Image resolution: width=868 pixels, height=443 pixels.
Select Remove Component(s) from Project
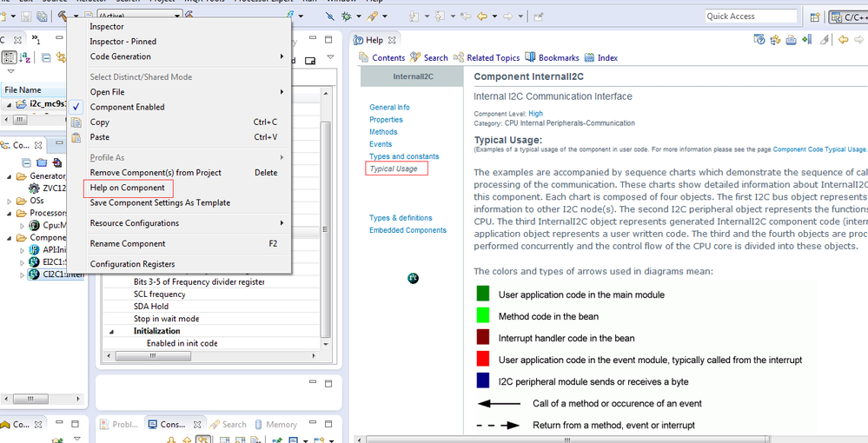(156, 173)
